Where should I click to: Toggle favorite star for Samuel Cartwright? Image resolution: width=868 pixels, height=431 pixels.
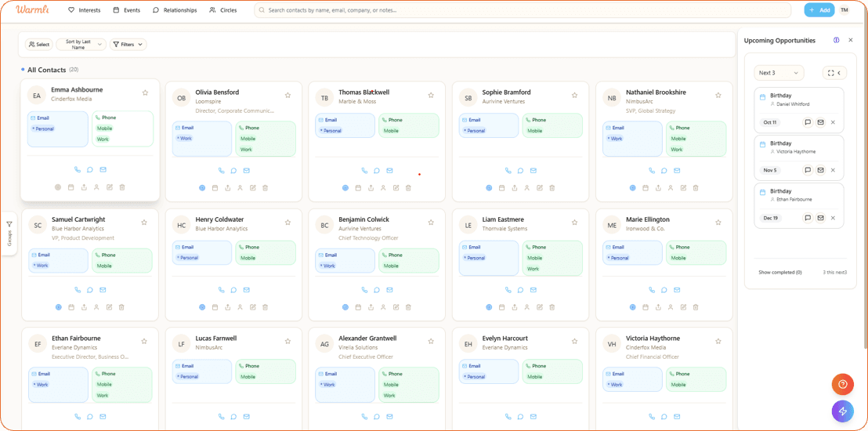tap(144, 222)
